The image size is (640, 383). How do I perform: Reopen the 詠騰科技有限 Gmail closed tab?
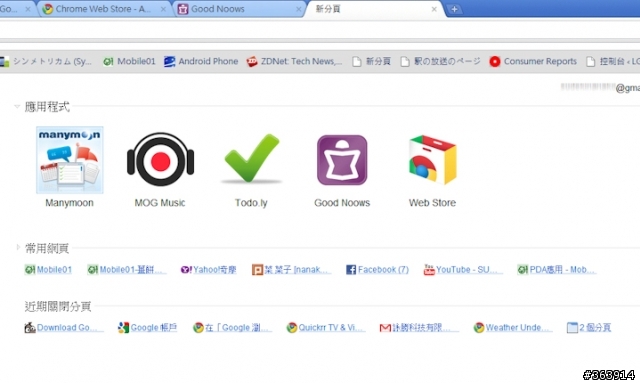tap(419, 327)
